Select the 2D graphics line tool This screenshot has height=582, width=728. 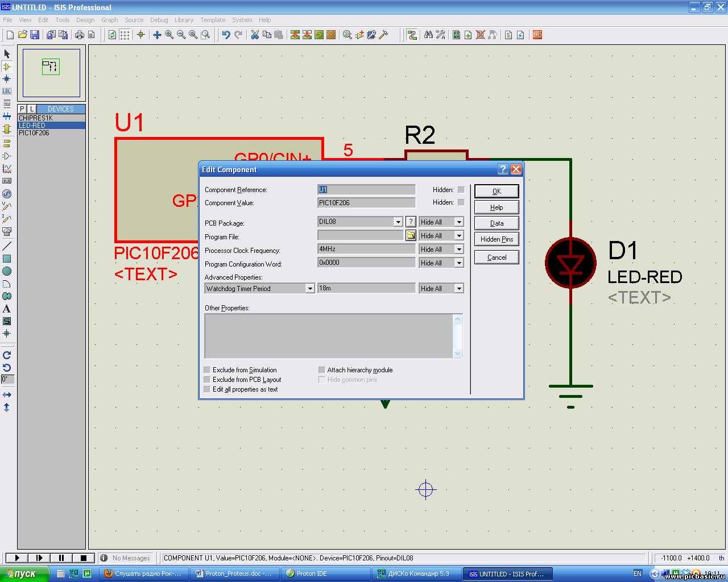pos(7,246)
